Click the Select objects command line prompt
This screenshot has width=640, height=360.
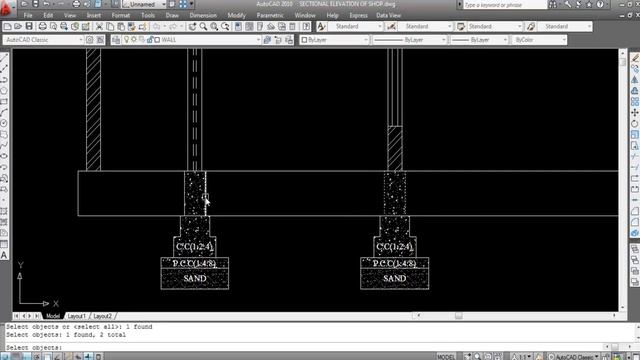tap(34, 347)
